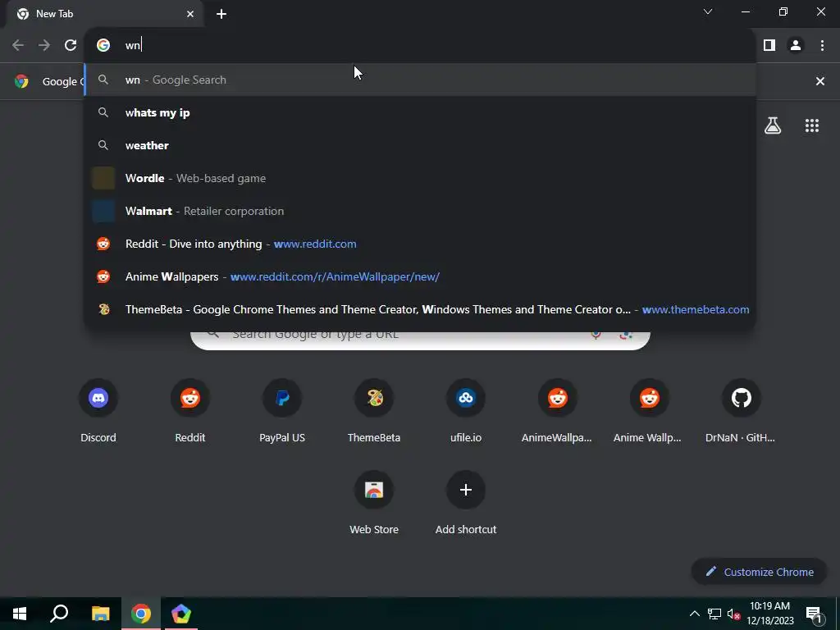Image resolution: width=840 pixels, height=630 pixels.
Task: Click the Windows Start button
Action: click(20, 614)
